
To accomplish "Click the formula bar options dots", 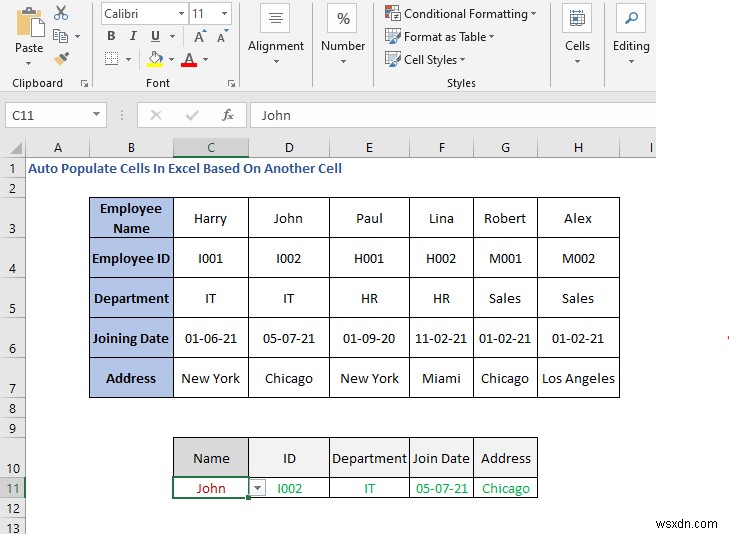I will click(122, 115).
